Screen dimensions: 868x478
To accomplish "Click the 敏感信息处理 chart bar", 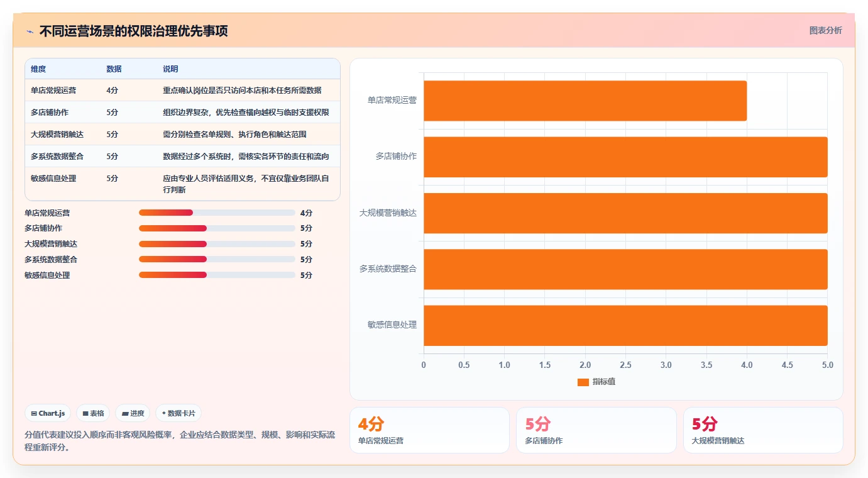I will tap(625, 325).
